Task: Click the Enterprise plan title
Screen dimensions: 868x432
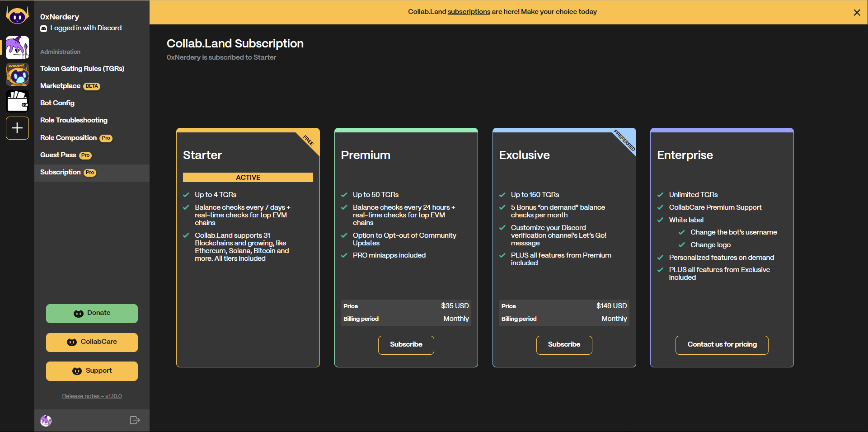Action: [x=685, y=155]
